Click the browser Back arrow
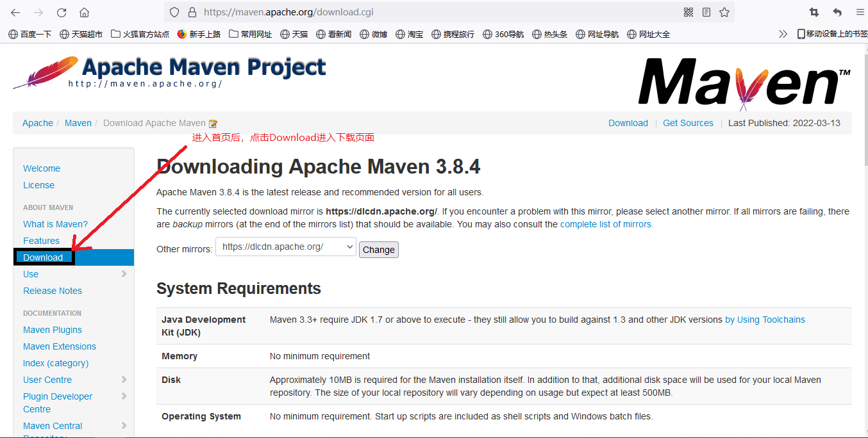 point(15,12)
